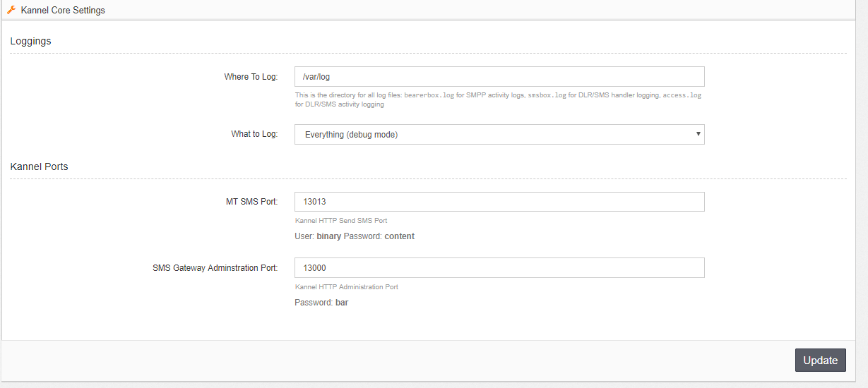Click the Kannel HTTP Administration Port hint

tap(347, 287)
